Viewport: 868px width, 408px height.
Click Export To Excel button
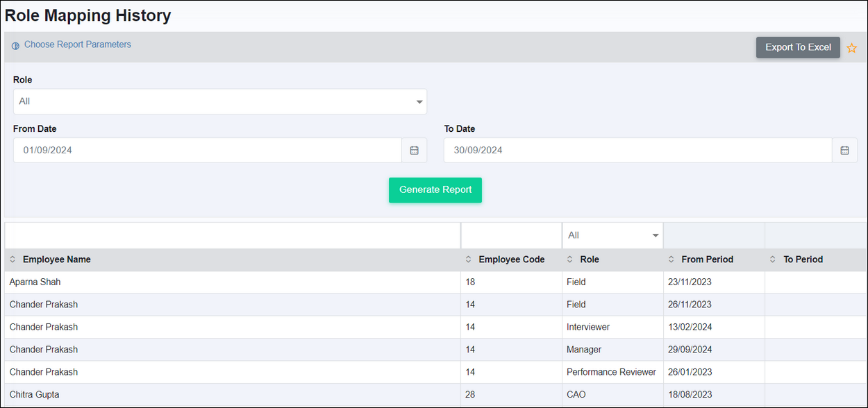pyautogui.click(x=798, y=47)
